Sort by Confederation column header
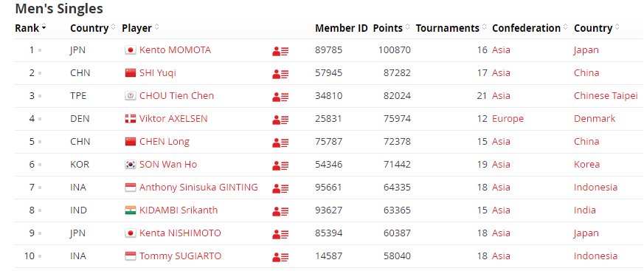This screenshot has width=644, height=271. (530, 28)
